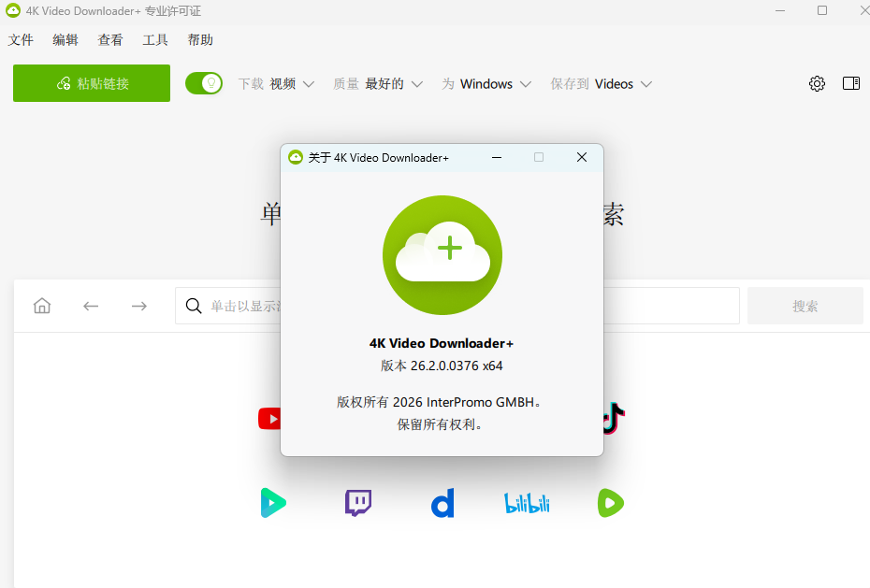The height and width of the screenshot is (588, 870).
Task: Click the 4K Video Downloader+ name in dialog
Action: tap(442, 344)
